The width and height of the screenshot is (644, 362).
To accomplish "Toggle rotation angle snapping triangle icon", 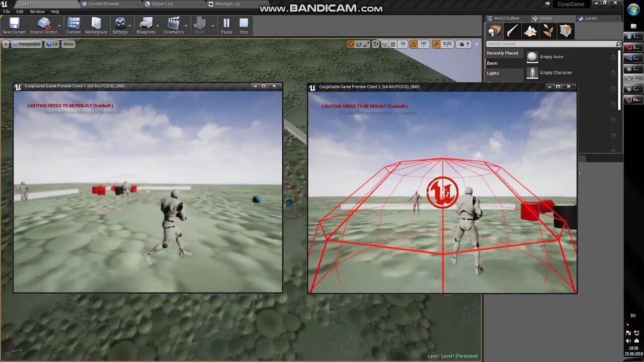I will click(413, 44).
